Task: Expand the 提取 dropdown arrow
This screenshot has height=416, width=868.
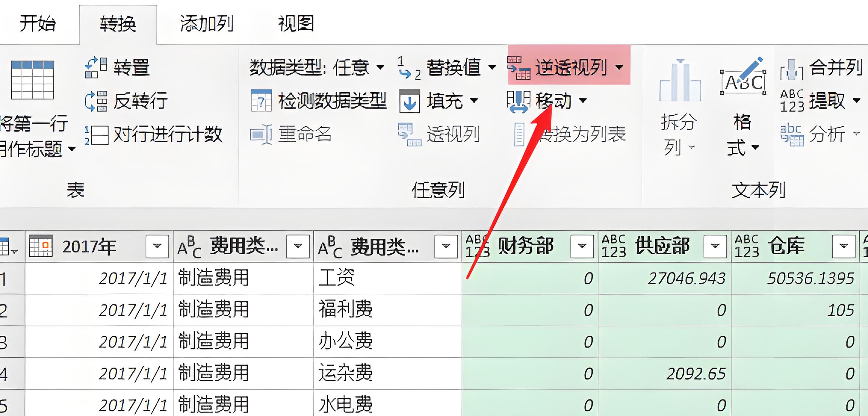Action: 856,101
